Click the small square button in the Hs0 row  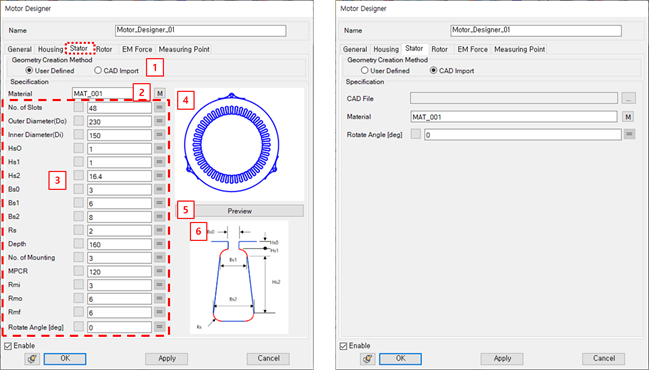78,148
